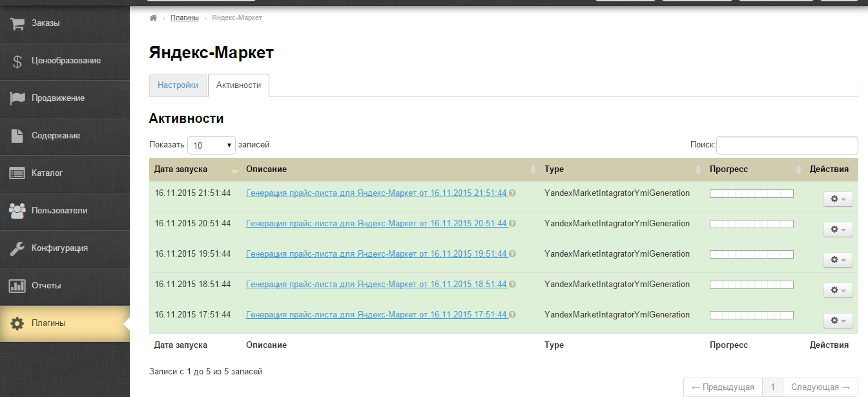Click progress bar of the 19:51:44 row
This screenshot has height=397, width=868.
click(751, 254)
